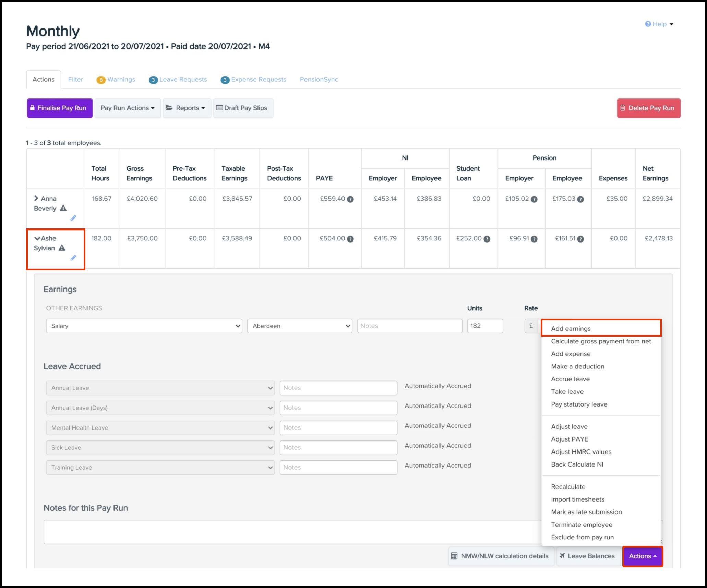Open the Reports dropdown
The width and height of the screenshot is (707, 588).
point(187,108)
